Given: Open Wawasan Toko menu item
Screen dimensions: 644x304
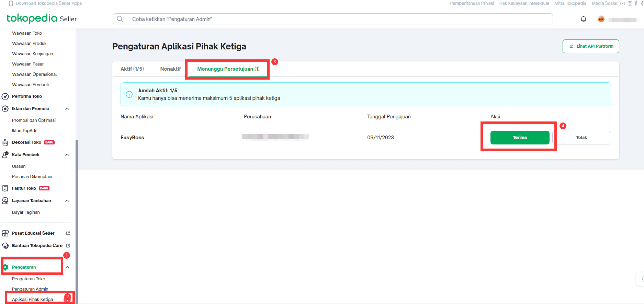Looking at the screenshot, I should 27,33.
